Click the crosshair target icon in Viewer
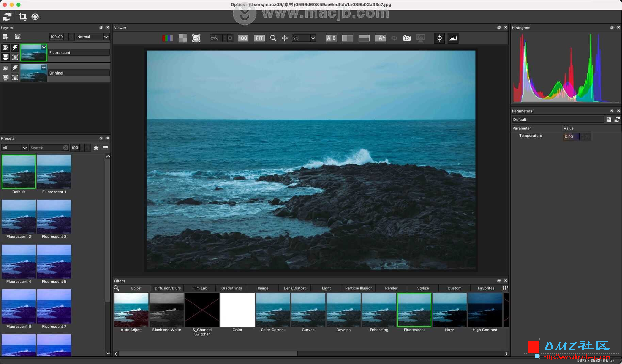Viewport: 622px width, 364px height. (x=439, y=38)
